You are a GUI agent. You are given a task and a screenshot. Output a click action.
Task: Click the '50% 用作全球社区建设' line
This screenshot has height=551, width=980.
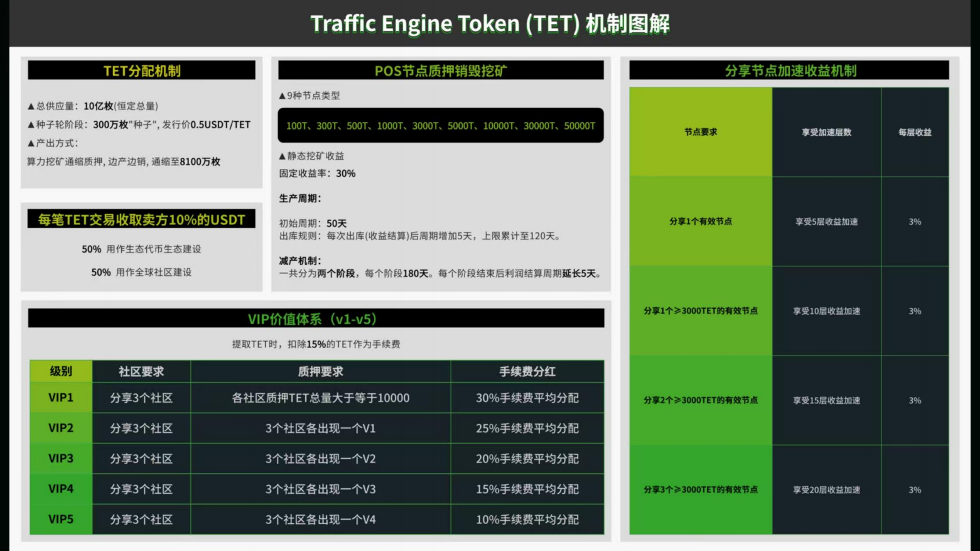(141, 272)
